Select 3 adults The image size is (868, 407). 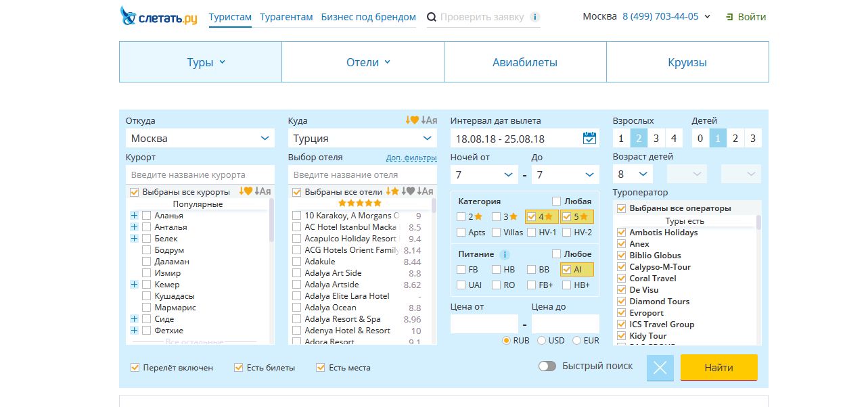click(x=656, y=139)
